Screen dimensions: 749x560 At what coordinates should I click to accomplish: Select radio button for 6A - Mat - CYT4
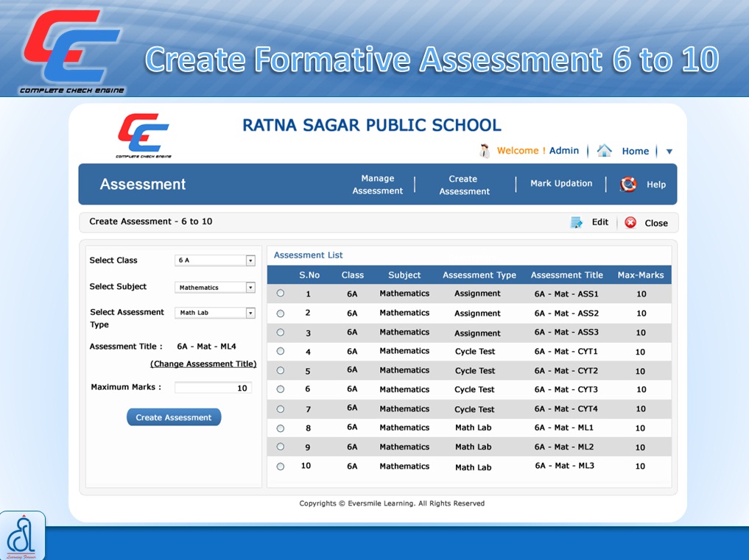(281, 409)
